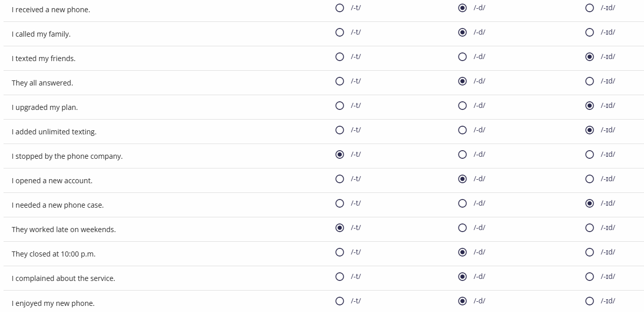Choose /-ɪd/ for "I called my family"
Screen dimensions: 644x312
click(x=590, y=32)
